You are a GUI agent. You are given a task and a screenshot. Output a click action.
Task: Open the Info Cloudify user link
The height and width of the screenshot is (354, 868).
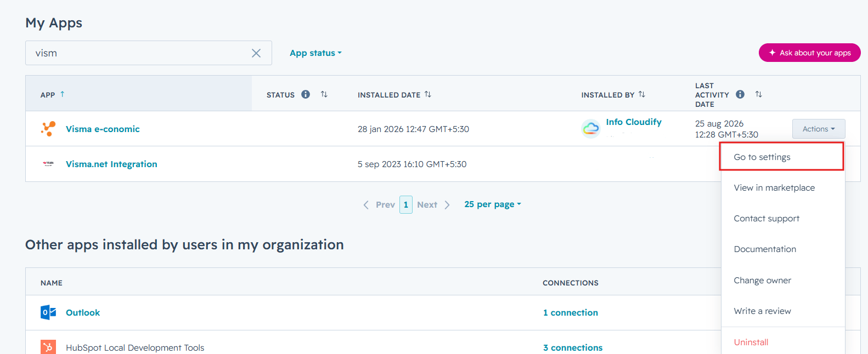[634, 122]
